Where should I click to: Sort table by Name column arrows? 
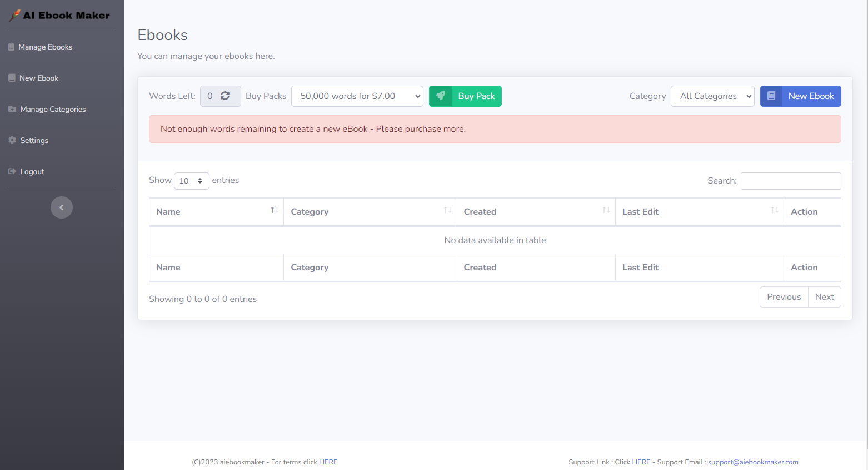(274, 210)
